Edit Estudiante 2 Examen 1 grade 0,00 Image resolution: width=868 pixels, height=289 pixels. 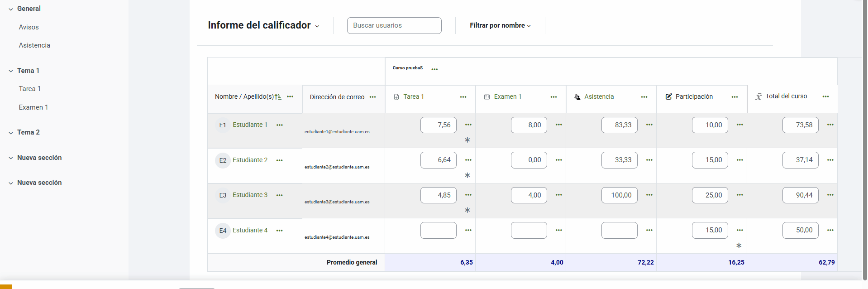(529, 160)
